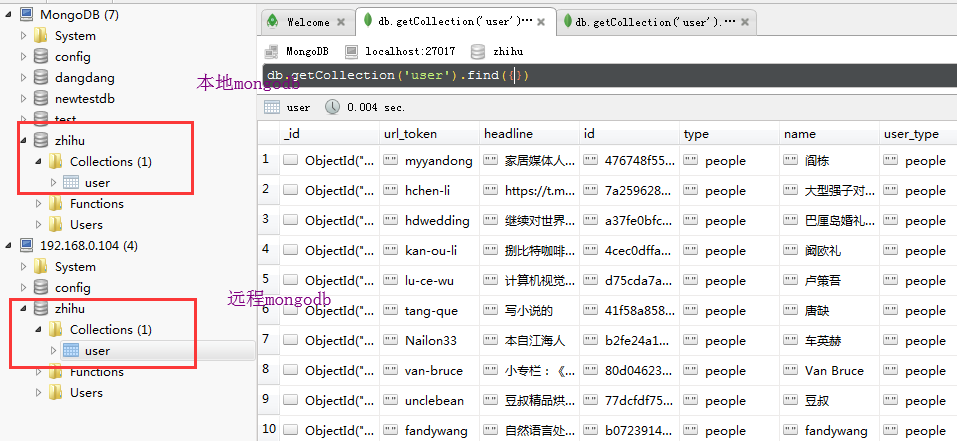Select the newtestdb database icon
Screen dimensions: 957x441
(x=41, y=98)
